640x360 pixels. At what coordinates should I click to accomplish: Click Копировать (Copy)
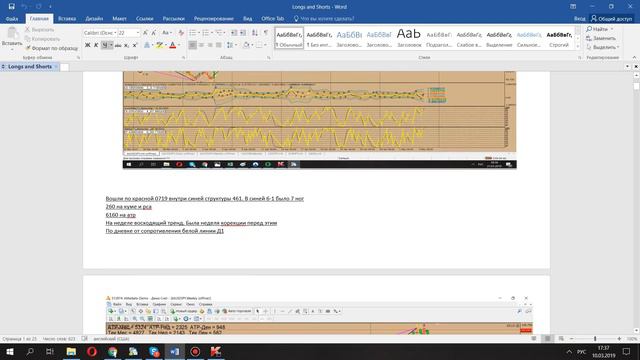[42, 39]
